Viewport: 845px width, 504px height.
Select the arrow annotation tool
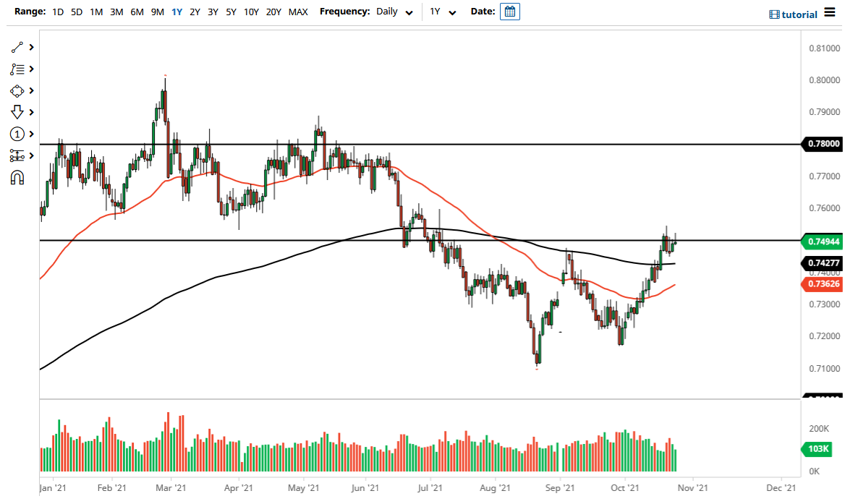point(17,112)
